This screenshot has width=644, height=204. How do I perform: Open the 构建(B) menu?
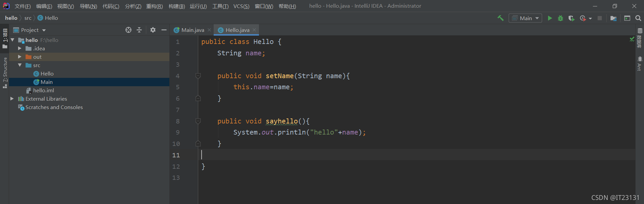coord(176,6)
